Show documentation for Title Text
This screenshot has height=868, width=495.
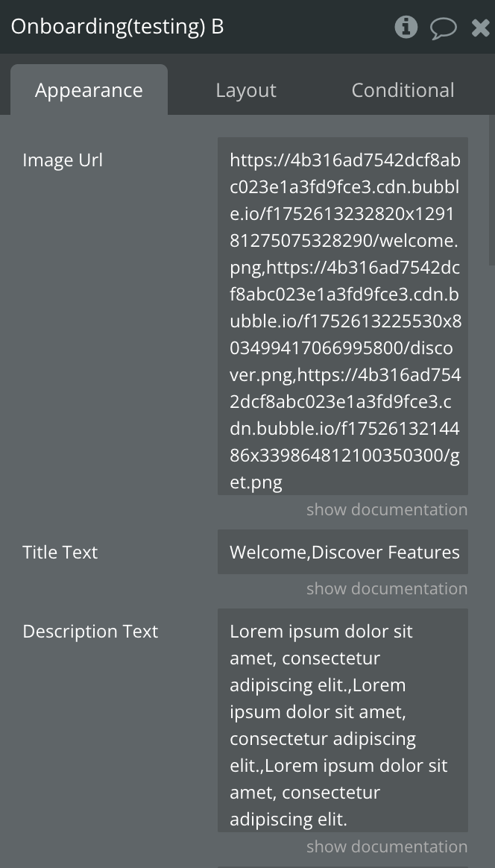point(387,589)
